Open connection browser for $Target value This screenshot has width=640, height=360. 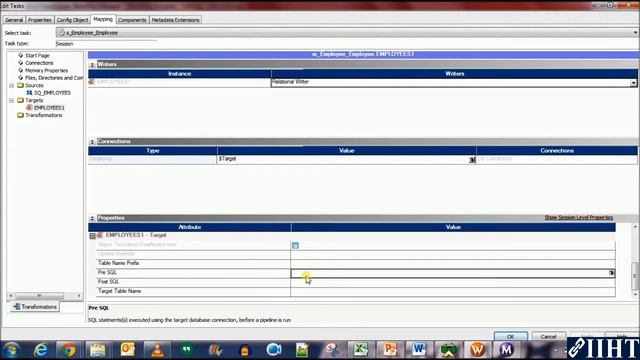point(472,160)
